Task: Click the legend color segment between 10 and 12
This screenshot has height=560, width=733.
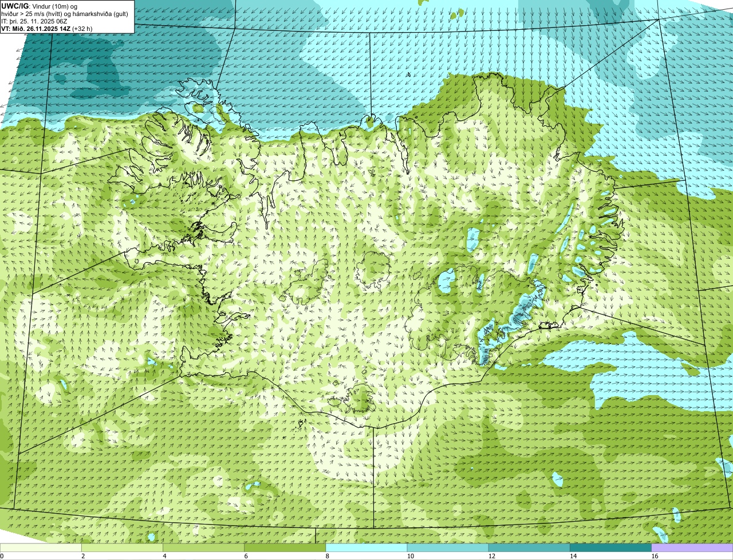Action: click(448, 547)
